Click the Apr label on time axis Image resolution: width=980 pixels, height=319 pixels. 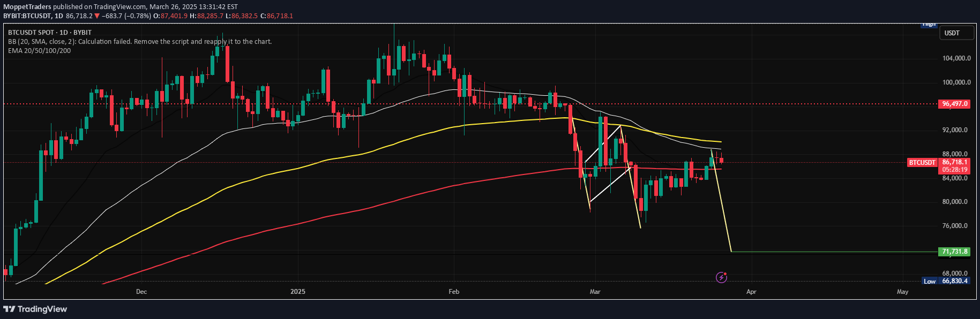pyautogui.click(x=751, y=292)
